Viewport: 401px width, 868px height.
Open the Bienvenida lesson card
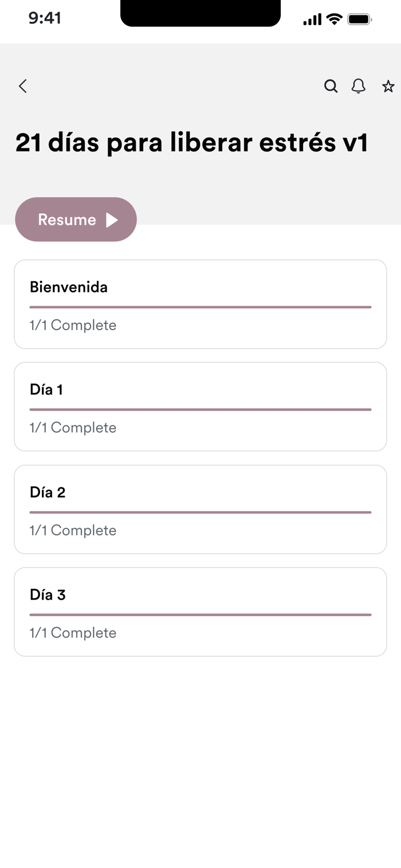pyautogui.click(x=200, y=304)
